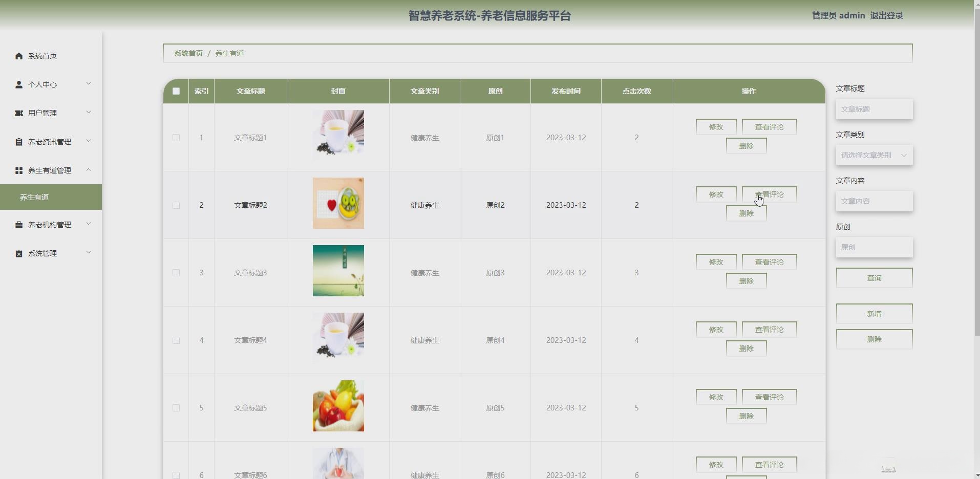This screenshot has width=980, height=479.
Task: Click the cover thumbnail of 文章标题3
Action: (338, 271)
